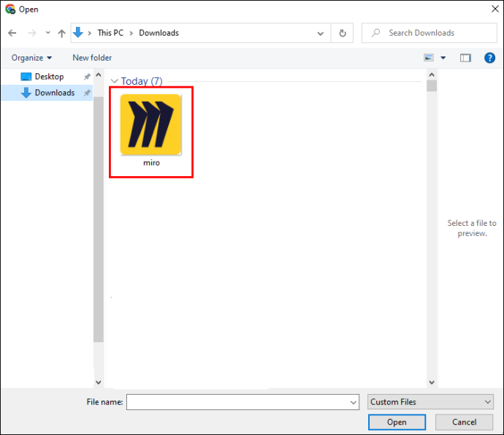Open recent locations chevron beside the forward arrow
The width and height of the screenshot is (504, 435).
48,32
